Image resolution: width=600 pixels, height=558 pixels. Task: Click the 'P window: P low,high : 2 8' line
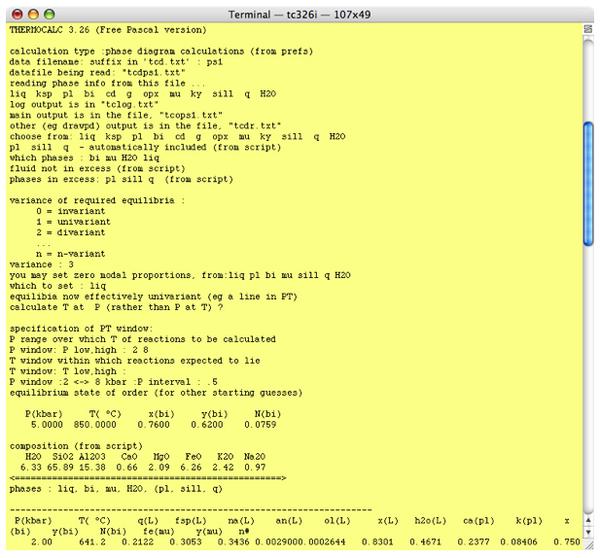pos(79,350)
